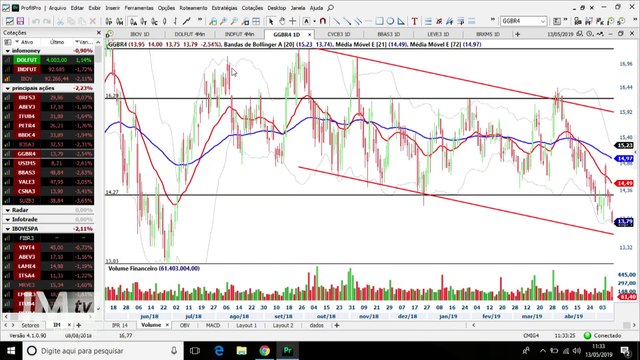Open Premiere Pro from taskbar
Viewport: 640px width, 360px height.
288,351
